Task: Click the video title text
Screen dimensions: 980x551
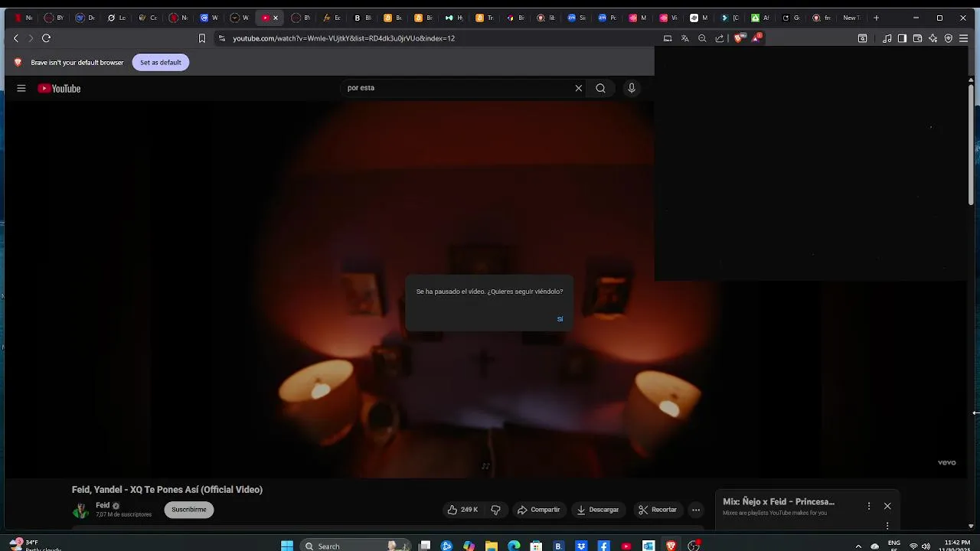Action: [167, 490]
